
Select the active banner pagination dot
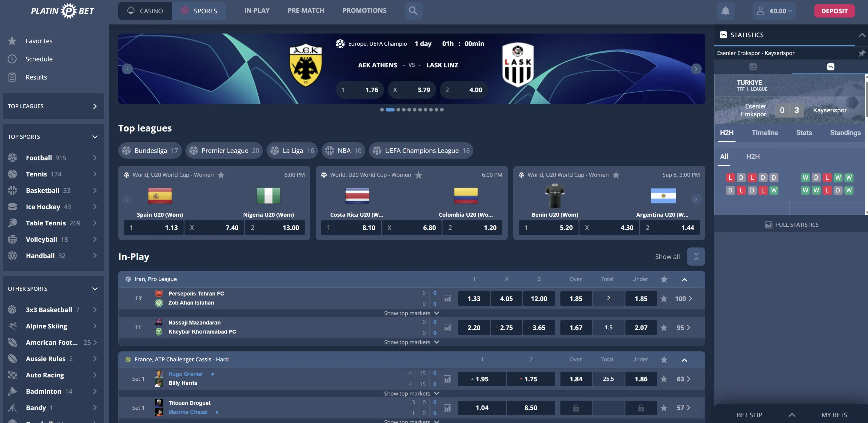[390, 110]
